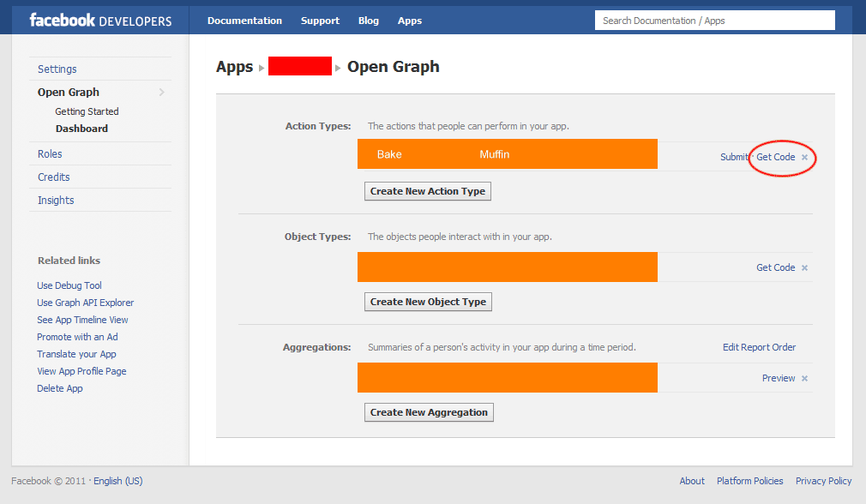
Task: Open the Roles sidebar section
Action: [50, 154]
